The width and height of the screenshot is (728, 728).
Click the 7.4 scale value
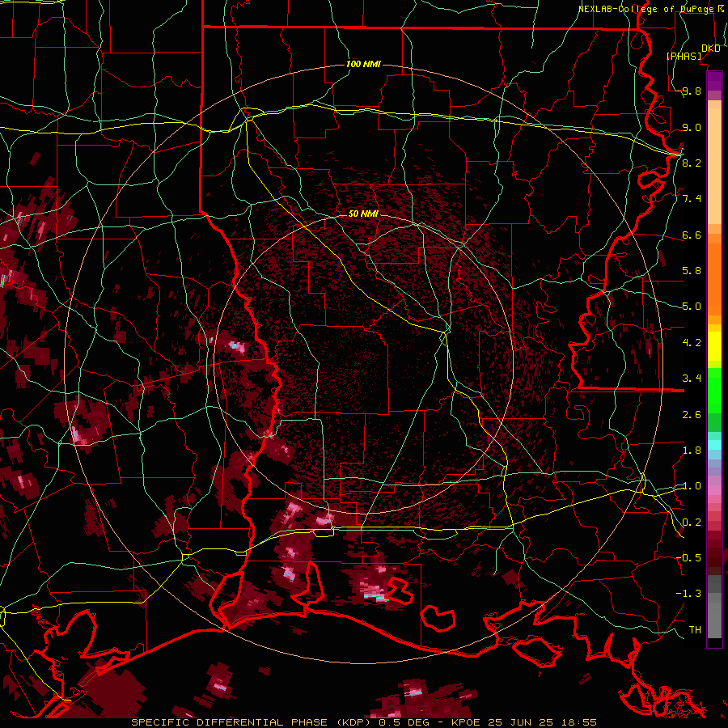point(692,199)
